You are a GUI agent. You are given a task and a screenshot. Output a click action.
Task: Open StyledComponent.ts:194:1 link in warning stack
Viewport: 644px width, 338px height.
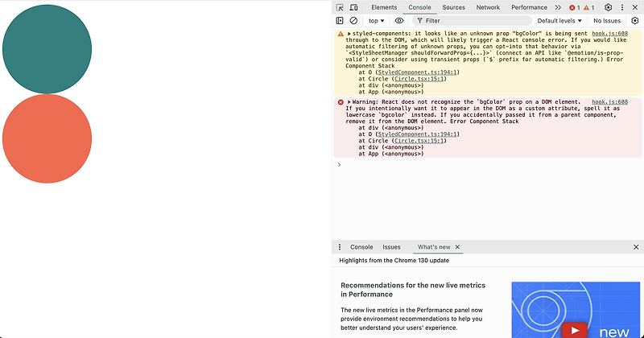[x=417, y=72]
